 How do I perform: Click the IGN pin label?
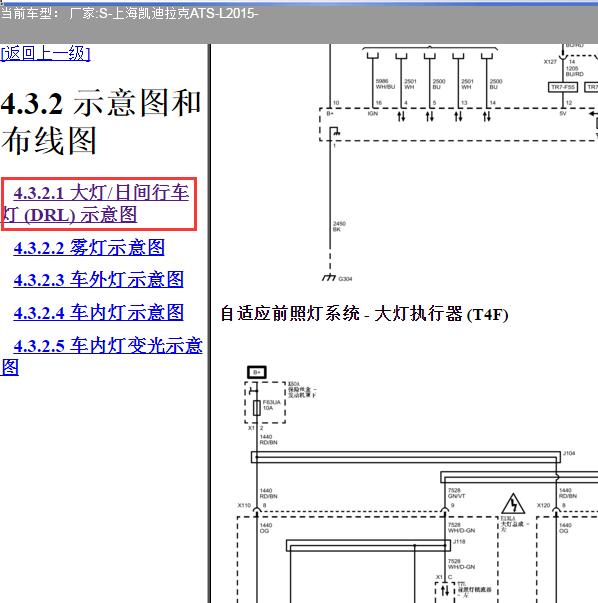click(373, 113)
